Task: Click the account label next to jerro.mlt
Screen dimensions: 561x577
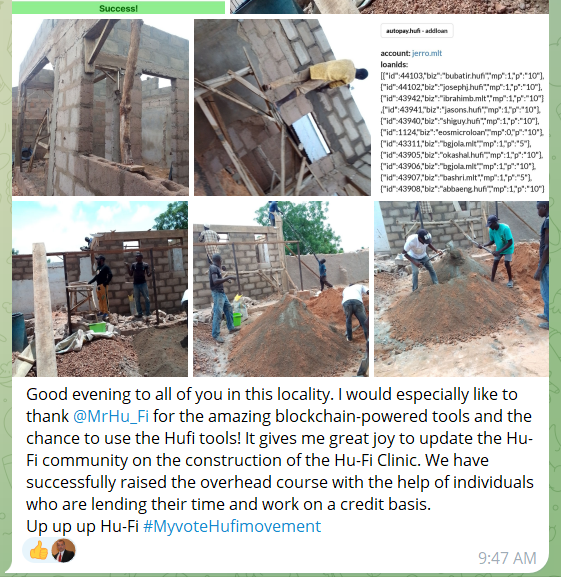Action: pos(395,53)
